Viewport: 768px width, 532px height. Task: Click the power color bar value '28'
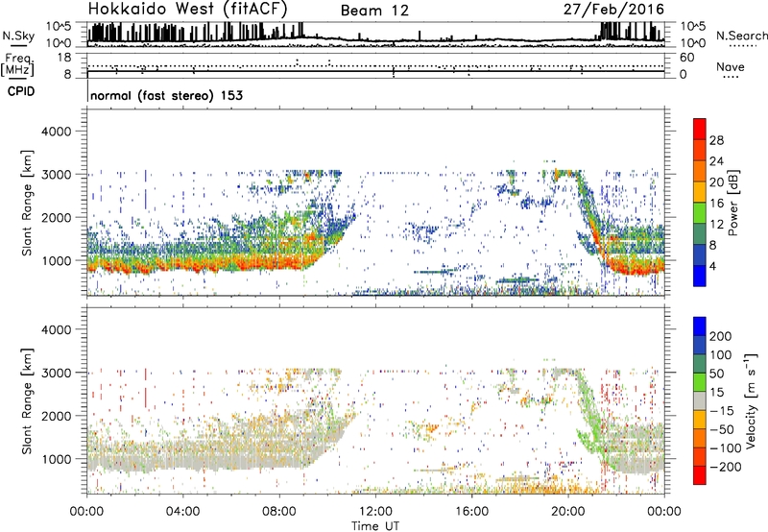[716, 140]
